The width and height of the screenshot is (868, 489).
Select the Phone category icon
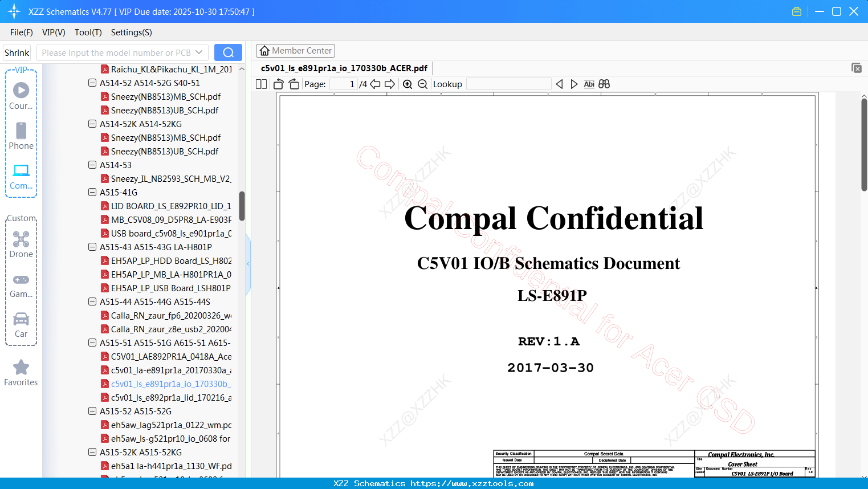[21, 131]
